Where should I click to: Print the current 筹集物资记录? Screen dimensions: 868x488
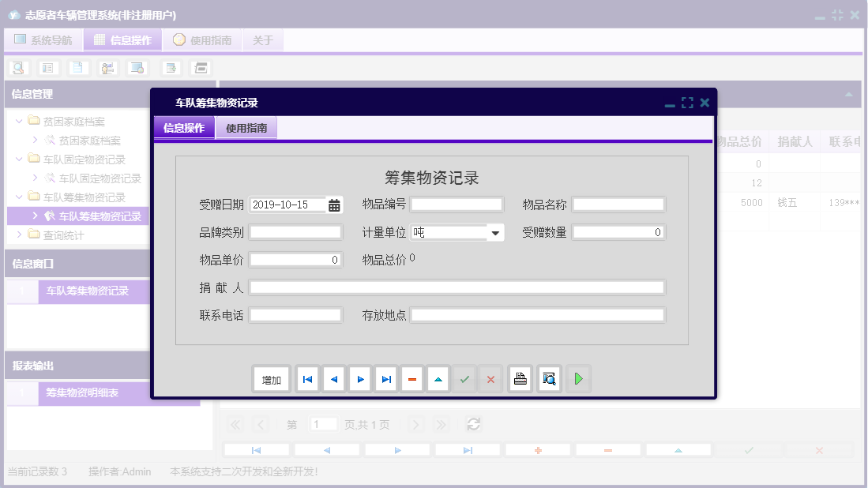tap(520, 378)
